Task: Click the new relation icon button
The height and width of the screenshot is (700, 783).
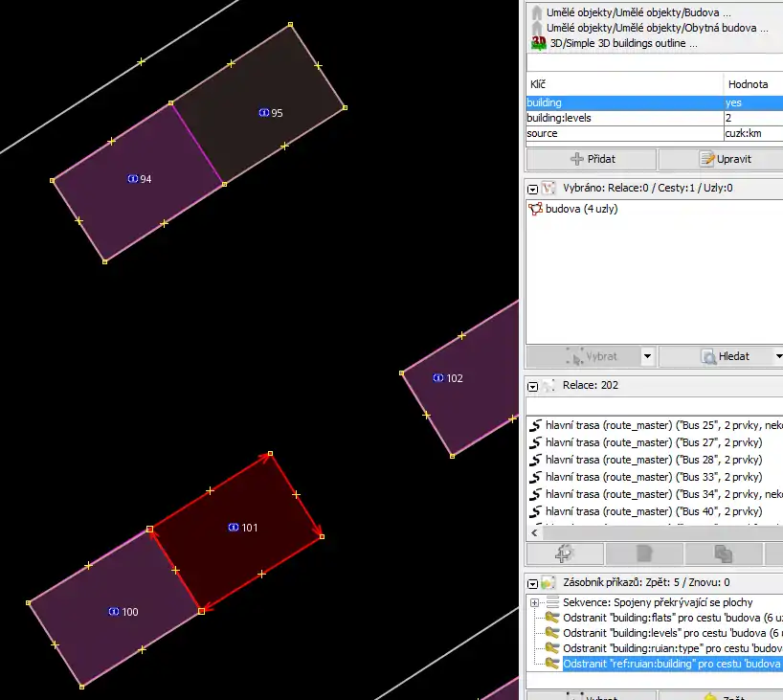Action: click(x=565, y=553)
